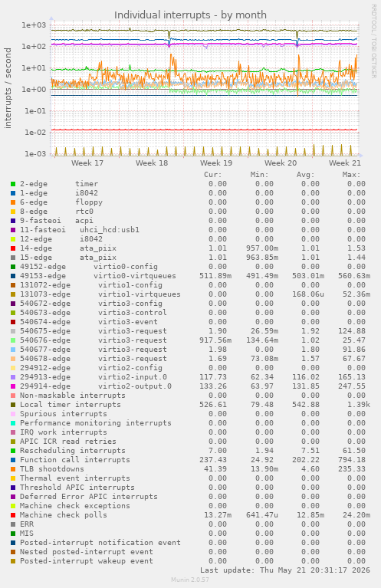Image resolution: width=381 pixels, height=588 pixels.
Task: Click the green Rescheduling interrupts swatch
Action: click(x=13, y=451)
